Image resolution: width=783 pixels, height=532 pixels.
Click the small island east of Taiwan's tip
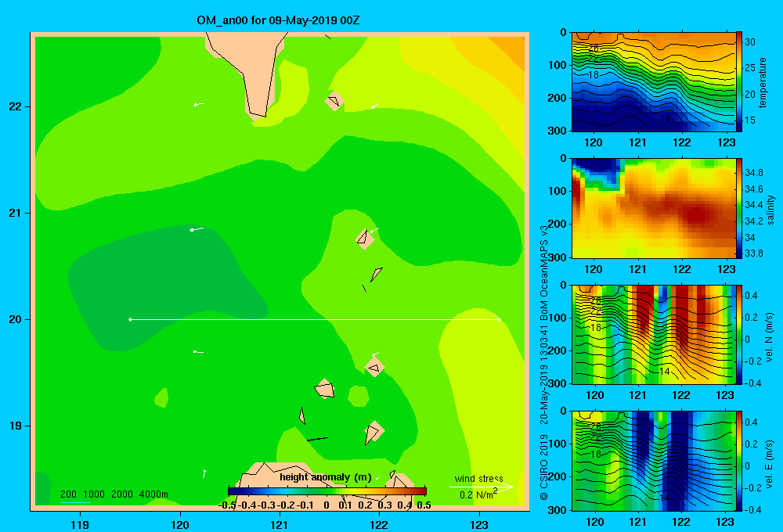click(x=334, y=101)
